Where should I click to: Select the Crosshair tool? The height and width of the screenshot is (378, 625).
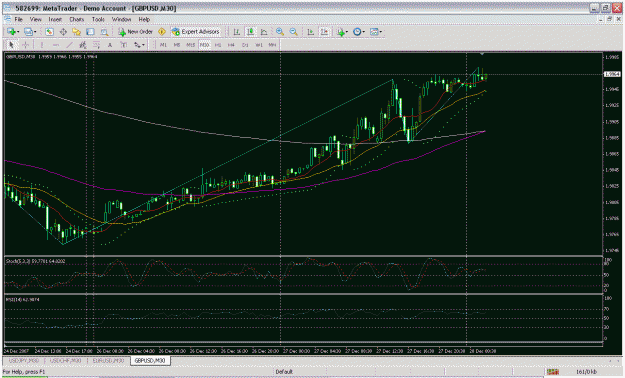(x=25, y=45)
